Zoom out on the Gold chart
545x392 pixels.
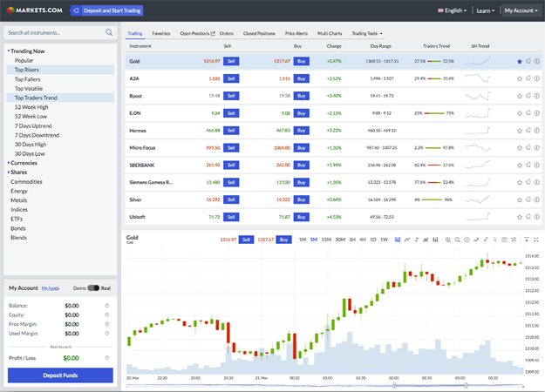pos(458,240)
